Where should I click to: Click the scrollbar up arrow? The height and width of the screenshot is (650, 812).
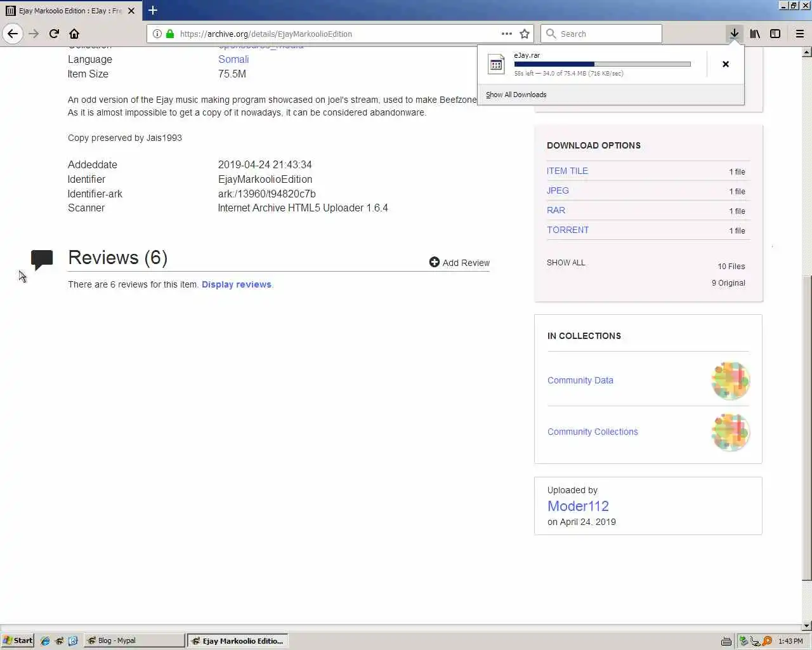807,52
